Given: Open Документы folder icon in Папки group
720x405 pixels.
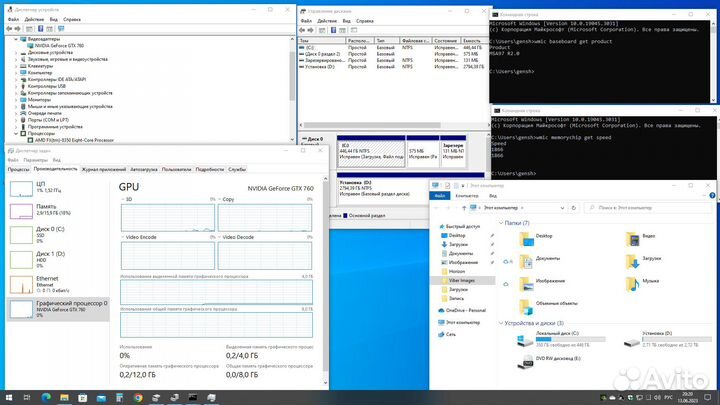Looking at the screenshot, I should tap(526, 261).
